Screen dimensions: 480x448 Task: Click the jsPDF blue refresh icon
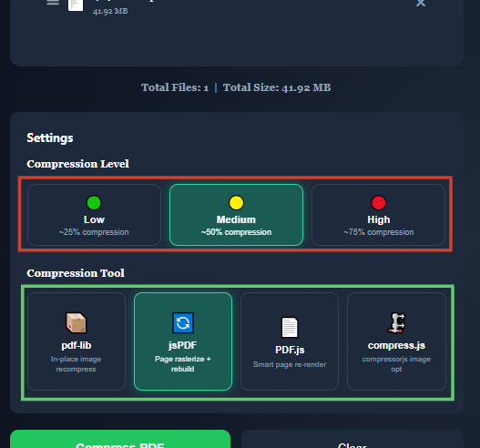pos(183,322)
